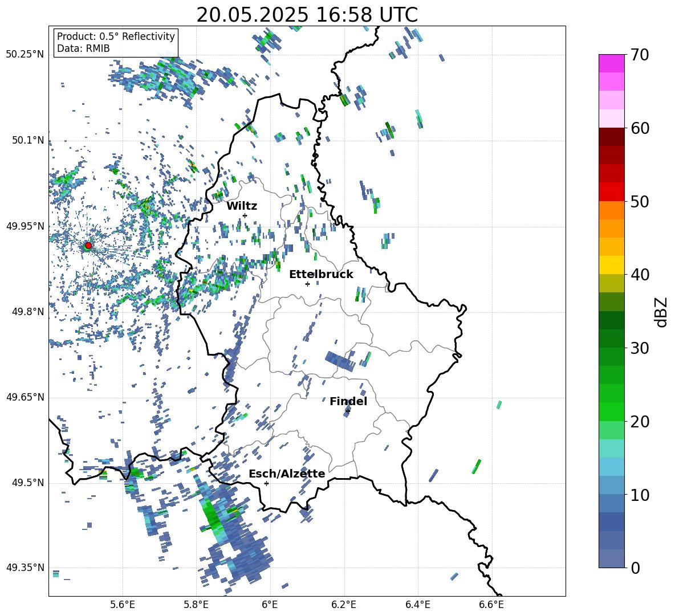Click the title 20.05.2025 16:58 UTC

point(307,15)
